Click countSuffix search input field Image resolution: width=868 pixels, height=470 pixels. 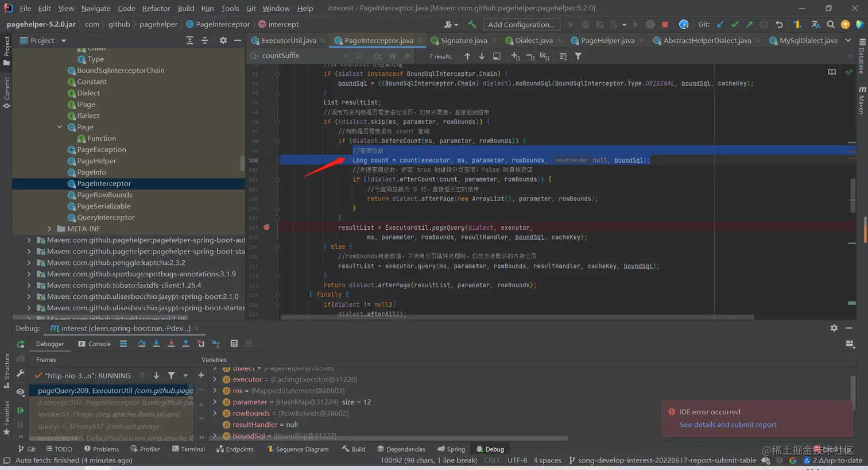click(x=299, y=56)
